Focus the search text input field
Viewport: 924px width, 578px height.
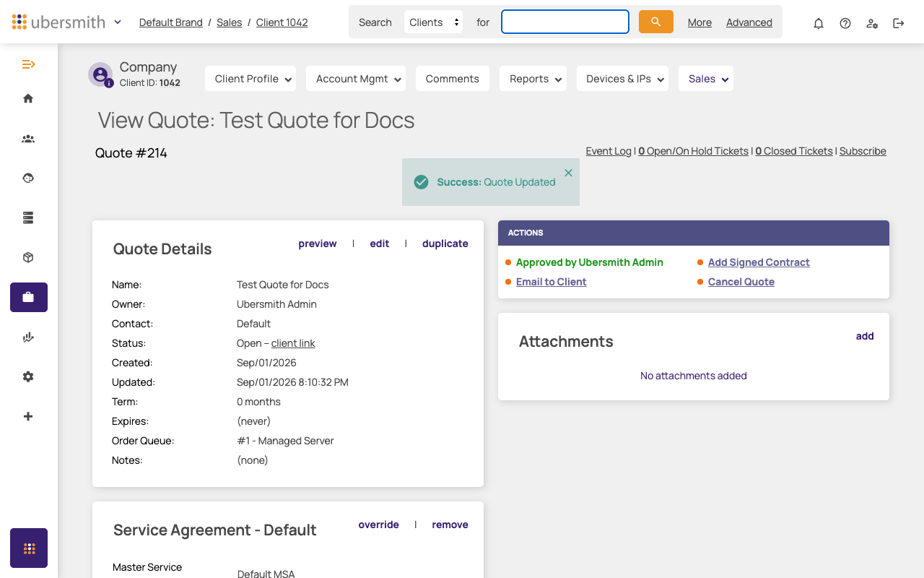click(565, 22)
